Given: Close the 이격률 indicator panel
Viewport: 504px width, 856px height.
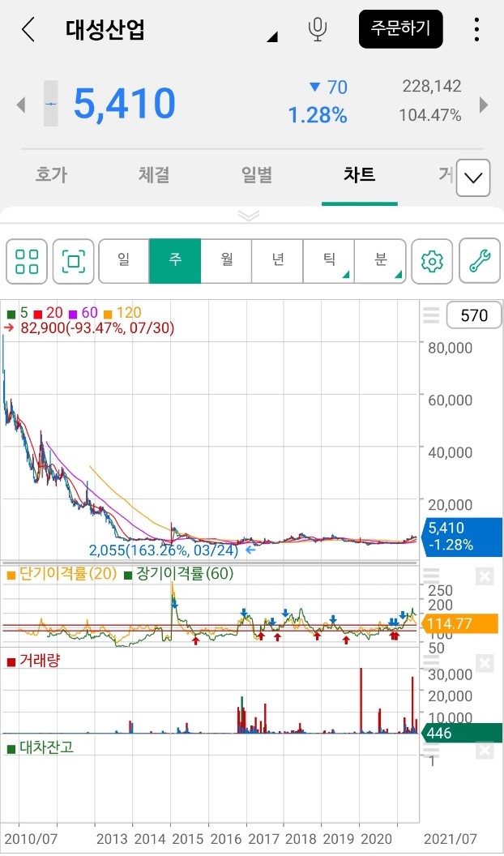Looking at the screenshot, I should click(x=485, y=576).
